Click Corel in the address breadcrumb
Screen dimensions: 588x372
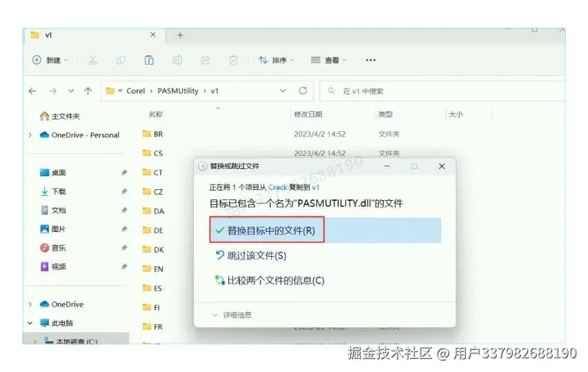135,91
